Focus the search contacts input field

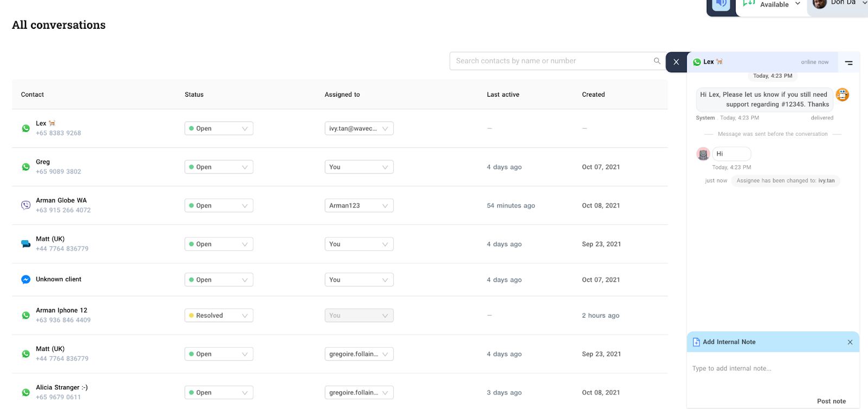pyautogui.click(x=551, y=61)
